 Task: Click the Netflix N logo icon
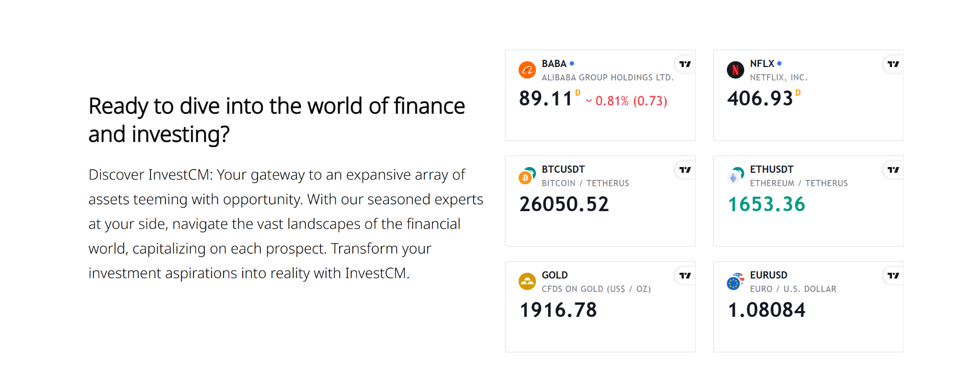735,70
